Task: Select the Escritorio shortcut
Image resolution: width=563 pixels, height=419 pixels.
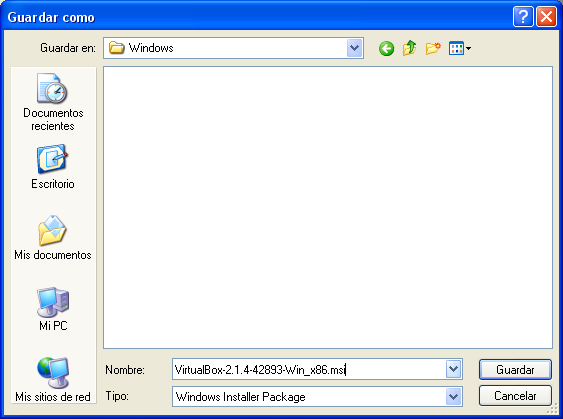Action: 53,167
